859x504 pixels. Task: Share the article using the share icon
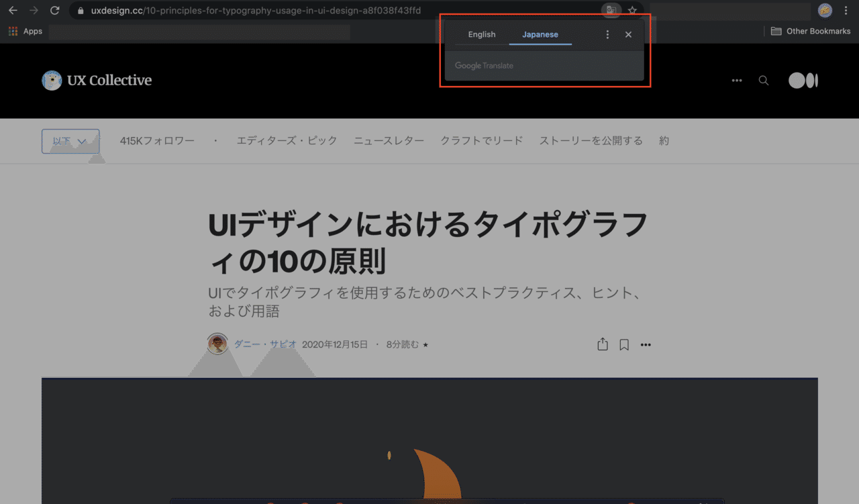click(602, 344)
